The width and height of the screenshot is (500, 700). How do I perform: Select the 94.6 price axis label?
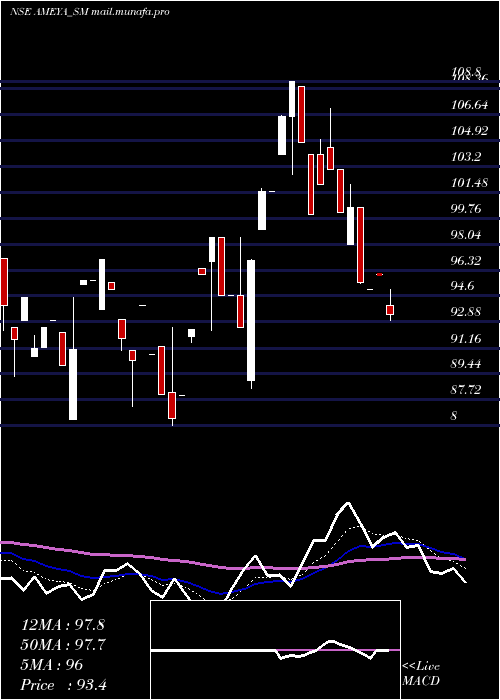(x=463, y=286)
